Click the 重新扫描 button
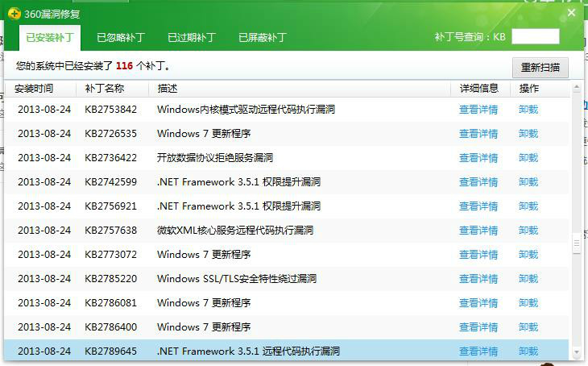Image resolution: width=588 pixels, height=366 pixels. pyautogui.click(x=540, y=68)
